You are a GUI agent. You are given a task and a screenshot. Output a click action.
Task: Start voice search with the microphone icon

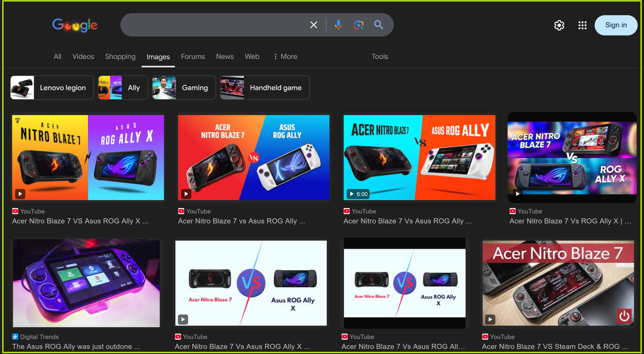pyautogui.click(x=338, y=25)
